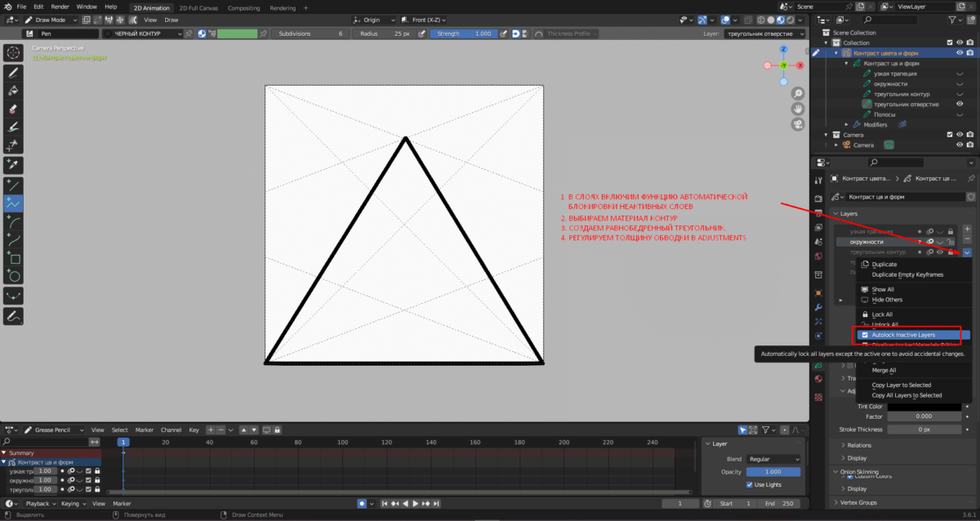Click the Stroke Thickness field
980x521 pixels.
tap(924, 429)
